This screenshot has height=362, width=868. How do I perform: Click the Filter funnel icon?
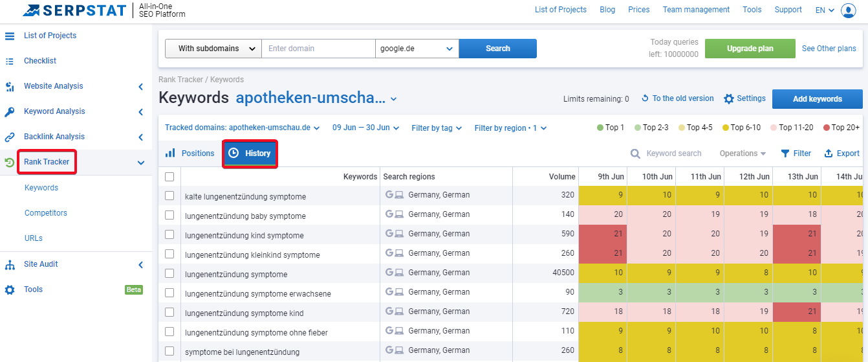coord(785,153)
